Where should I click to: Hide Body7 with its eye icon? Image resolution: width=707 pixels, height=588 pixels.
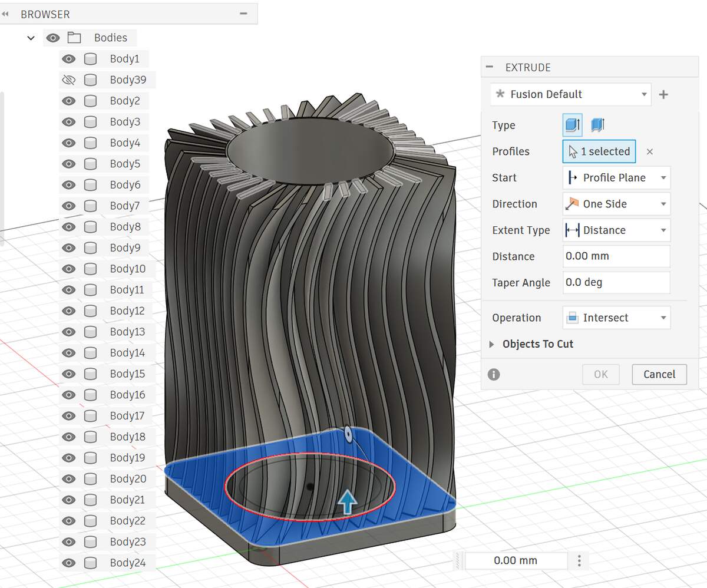69,206
